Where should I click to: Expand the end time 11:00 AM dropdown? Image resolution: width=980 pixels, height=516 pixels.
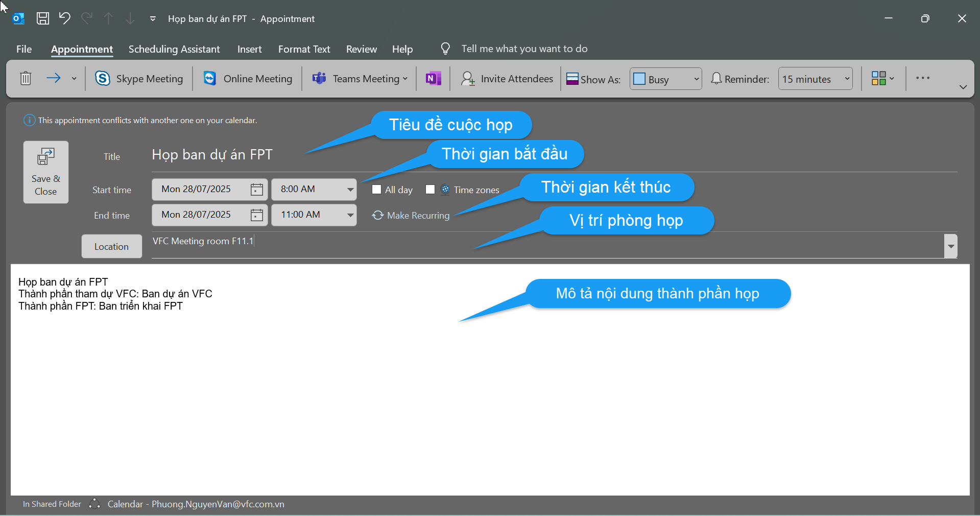[350, 215]
